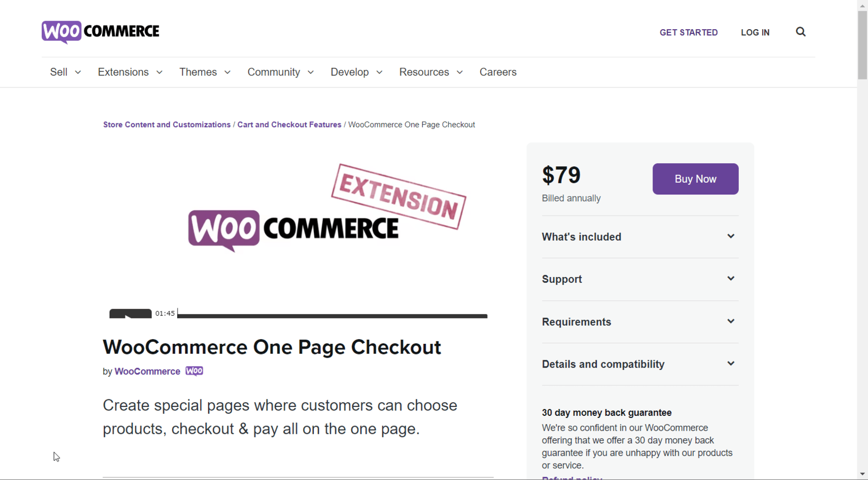
Task: Click the Woo badge next to author name
Action: [x=194, y=371]
